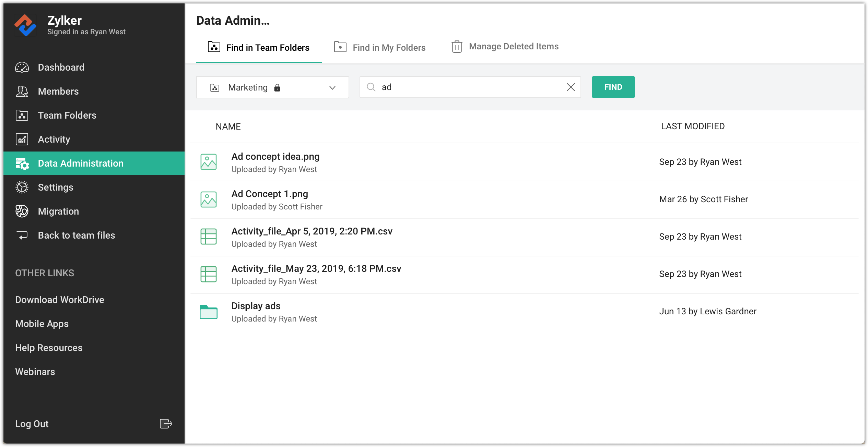
Task: Click the Members people icon
Action: (x=22, y=92)
